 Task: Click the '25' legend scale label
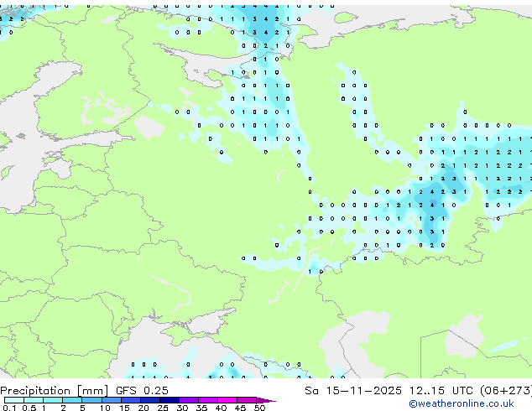(163, 408)
